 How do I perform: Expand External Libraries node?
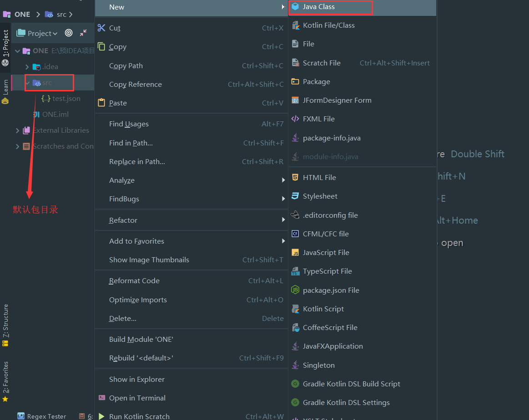18,130
